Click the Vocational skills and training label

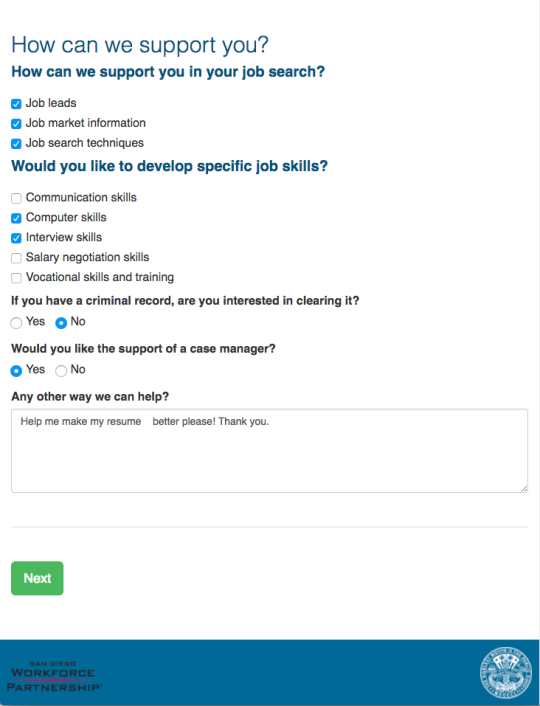100,277
